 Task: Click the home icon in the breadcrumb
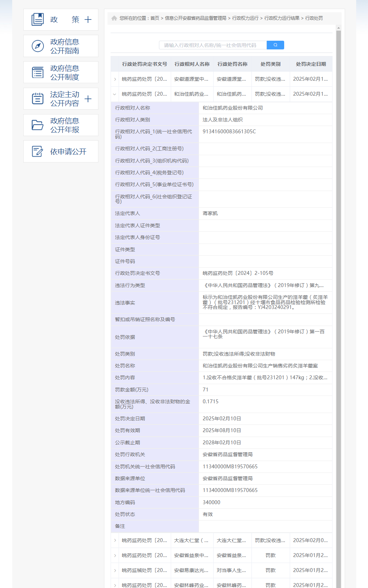(x=114, y=18)
